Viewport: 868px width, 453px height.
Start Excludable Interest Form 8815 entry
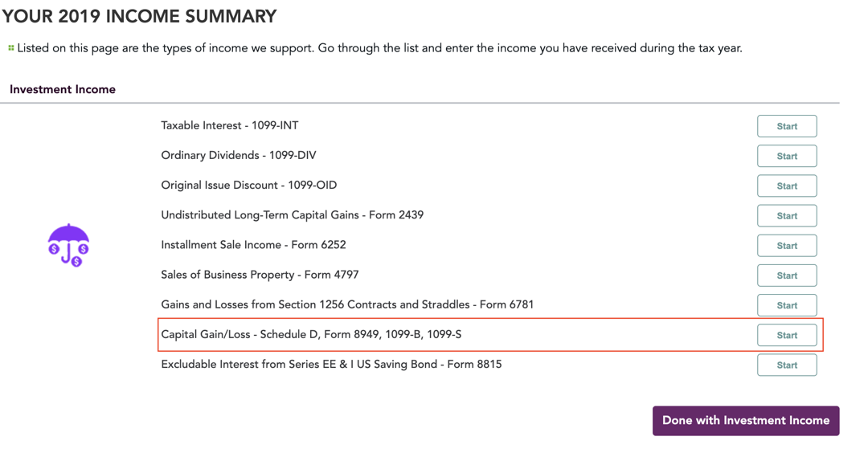point(787,365)
